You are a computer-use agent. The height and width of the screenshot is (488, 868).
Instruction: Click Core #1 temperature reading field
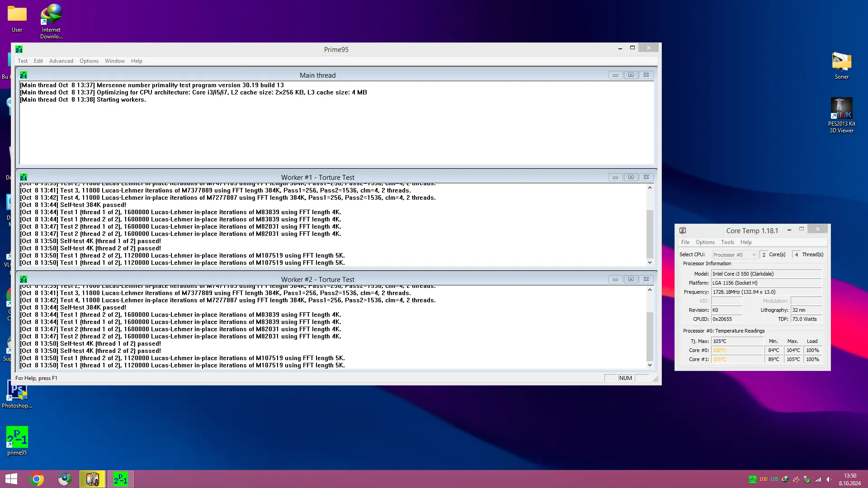[737, 359]
